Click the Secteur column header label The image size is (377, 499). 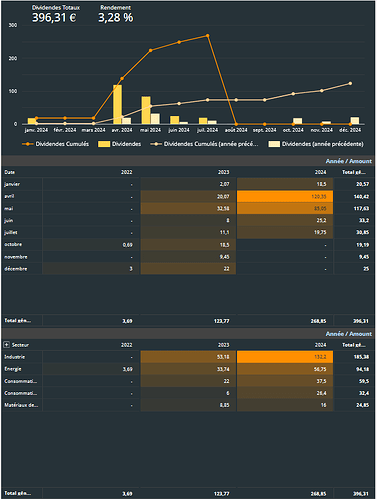coord(20,345)
